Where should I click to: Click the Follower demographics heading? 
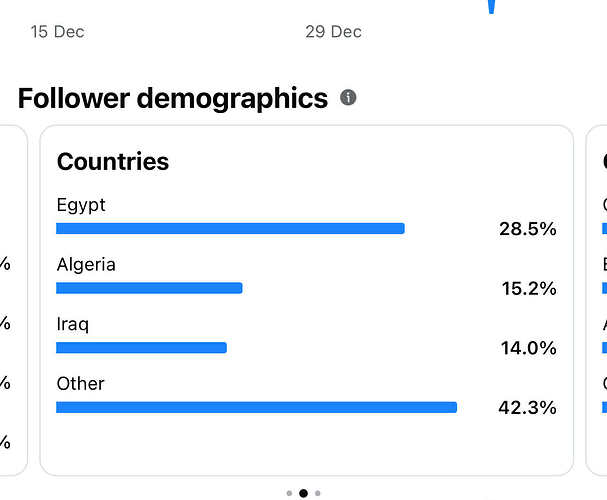(173, 98)
